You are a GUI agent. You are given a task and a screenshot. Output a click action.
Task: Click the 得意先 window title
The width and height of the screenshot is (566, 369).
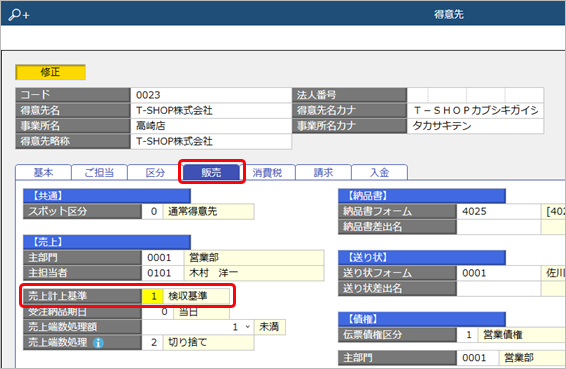coord(449,14)
